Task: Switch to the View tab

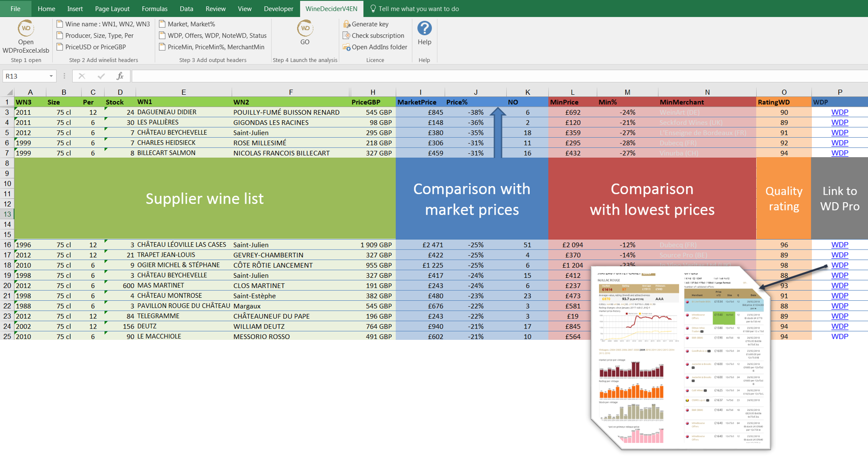Action: pos(245,9)
